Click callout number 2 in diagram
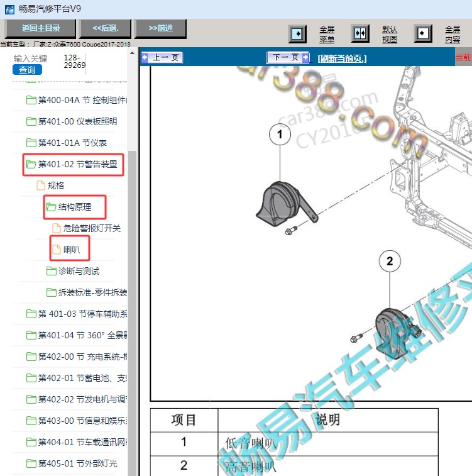 (x=390, y=261)
